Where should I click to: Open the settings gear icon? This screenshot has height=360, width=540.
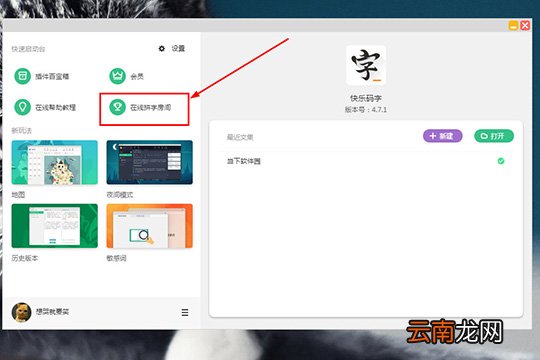[x=162, y=49]
